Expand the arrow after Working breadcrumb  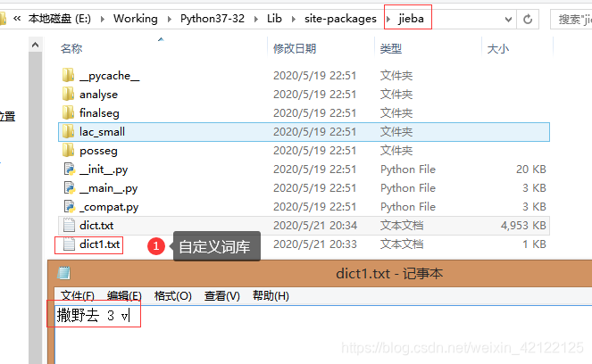click(169, 19)
